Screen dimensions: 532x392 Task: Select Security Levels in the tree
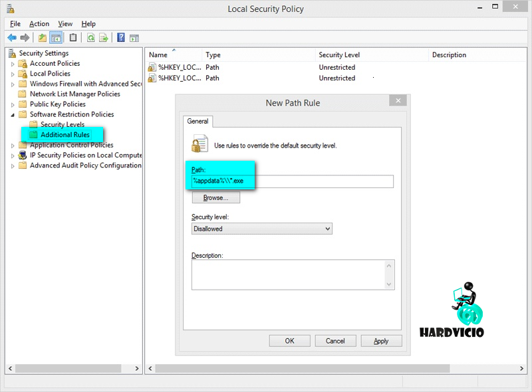coord(62,125)
